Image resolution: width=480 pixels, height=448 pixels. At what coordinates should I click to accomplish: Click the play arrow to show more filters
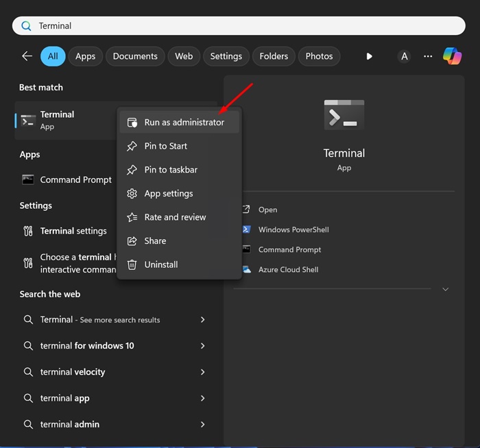pyautogui.click(x=370, y=56)
